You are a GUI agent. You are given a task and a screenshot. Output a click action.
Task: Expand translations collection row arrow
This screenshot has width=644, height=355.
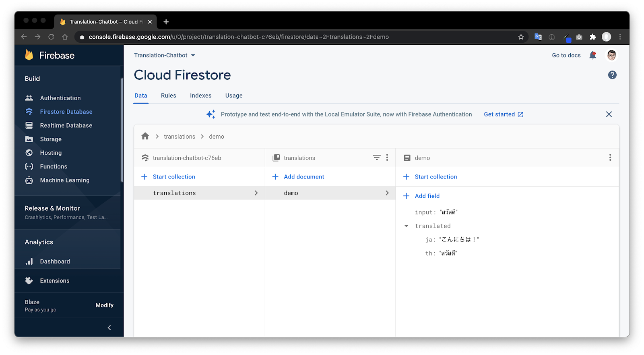pyautogui.click(x=256, y=193)
